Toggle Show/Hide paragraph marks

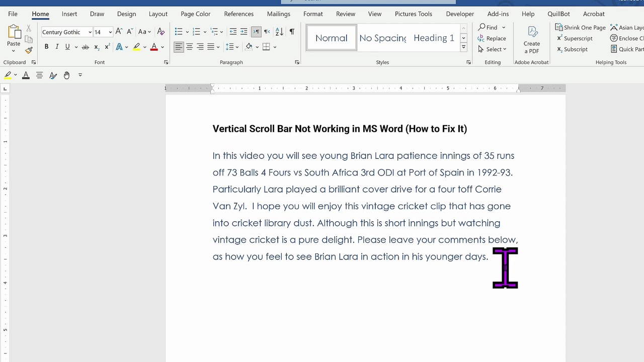(x=292, y=32)
